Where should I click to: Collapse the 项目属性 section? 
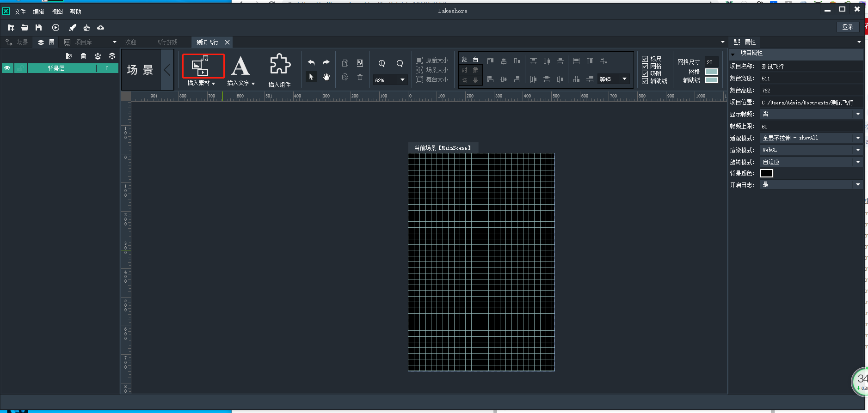(733, 54)
